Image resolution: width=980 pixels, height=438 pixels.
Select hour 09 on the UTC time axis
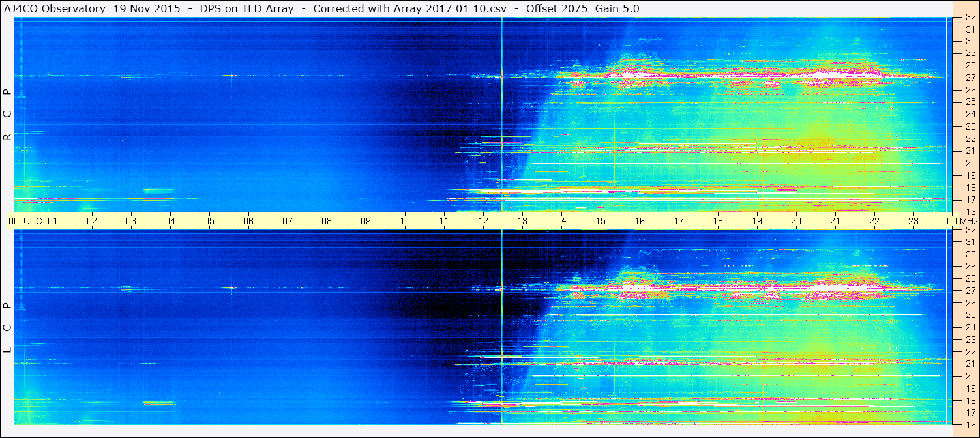[x=366, y=221]
